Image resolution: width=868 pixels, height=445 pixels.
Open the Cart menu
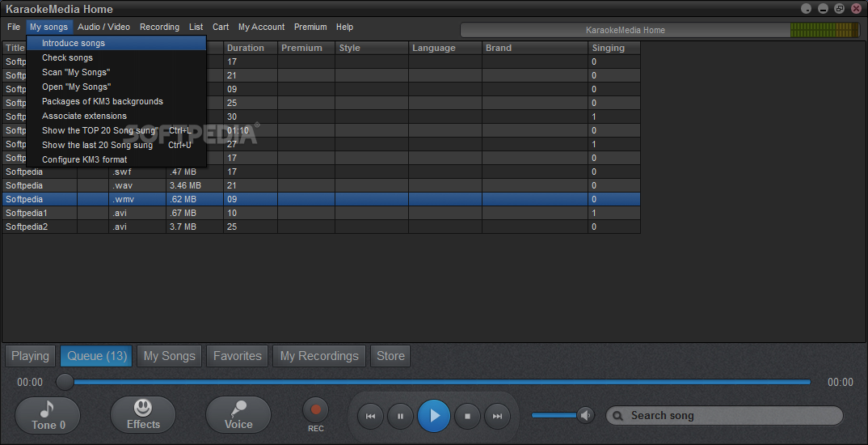(x=221, y=27)
